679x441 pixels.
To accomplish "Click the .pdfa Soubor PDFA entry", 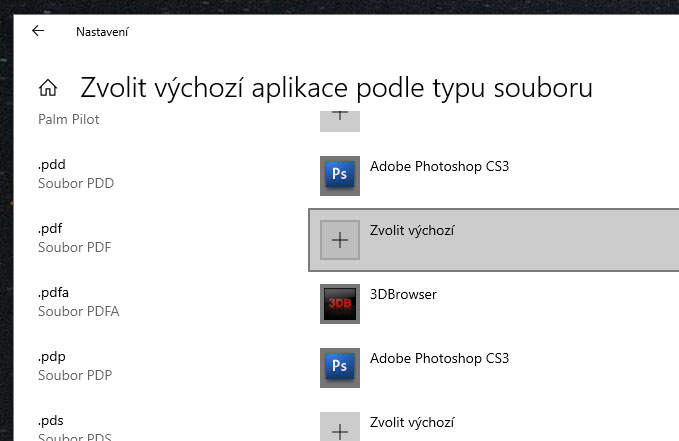I will click(78, 302).
